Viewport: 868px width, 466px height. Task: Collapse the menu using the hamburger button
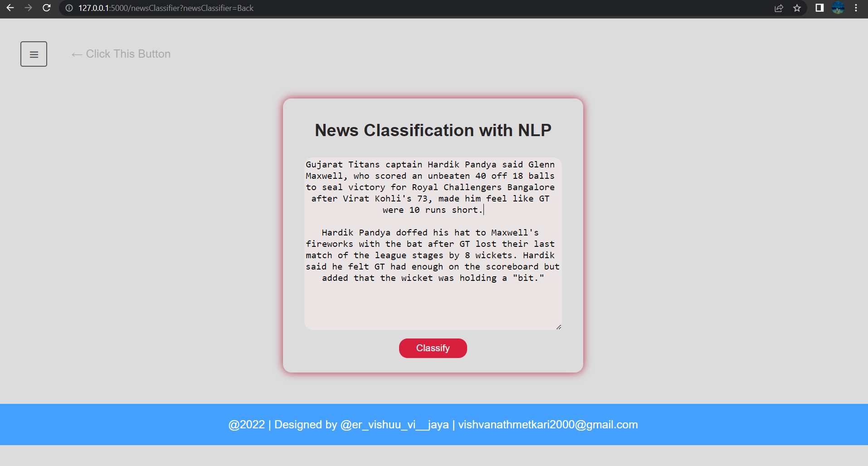[34, 54]
